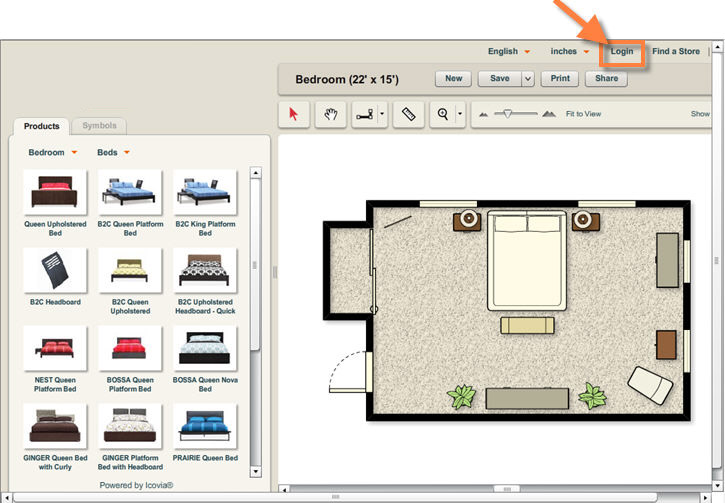Open the English language dropdown
This screenshot has height=503, width=725.
[508, 52]
